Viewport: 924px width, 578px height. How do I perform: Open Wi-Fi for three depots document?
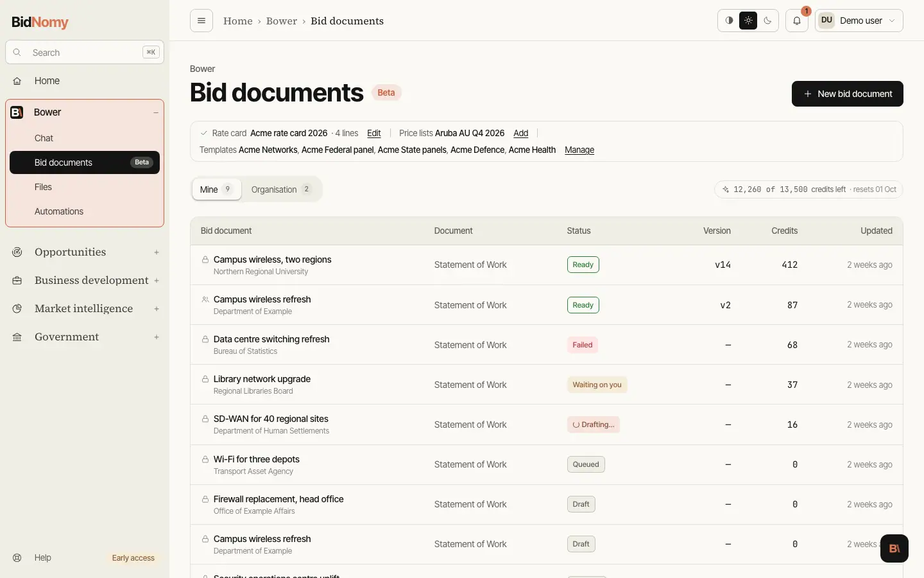click(x=257, y=459)
